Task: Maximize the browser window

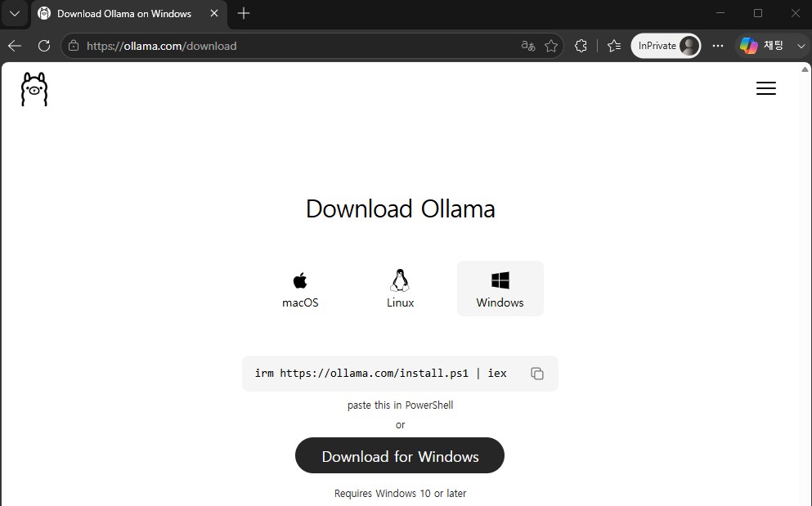Action: [x=758, y=13]
